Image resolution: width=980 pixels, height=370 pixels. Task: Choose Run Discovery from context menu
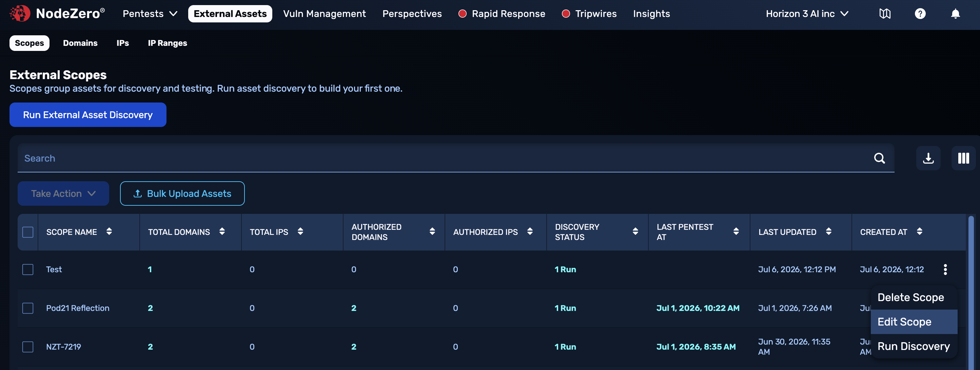point(914,346)
